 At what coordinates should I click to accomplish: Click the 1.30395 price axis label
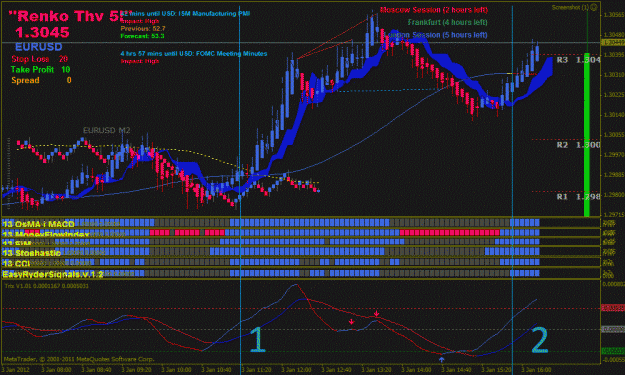tap(614, 55)
